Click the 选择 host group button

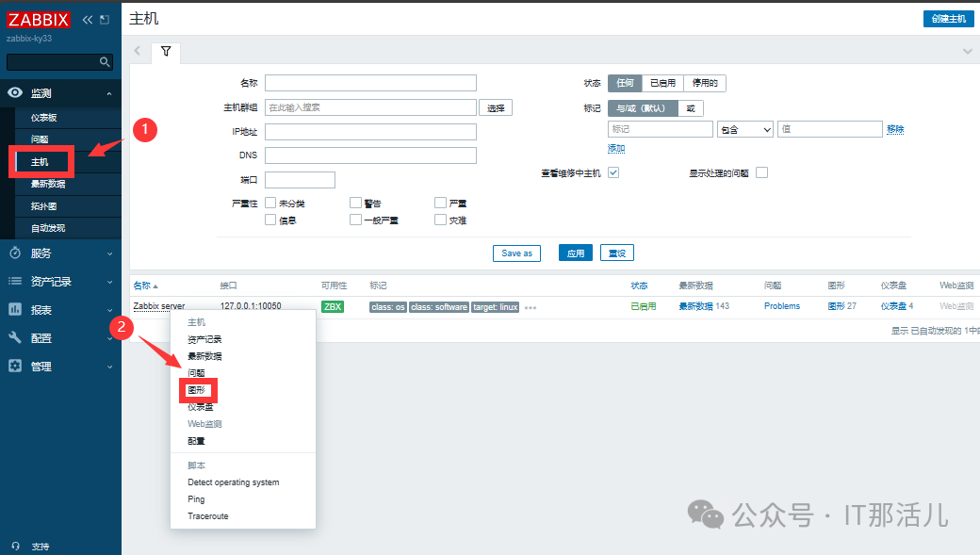[x=496, y=108]
